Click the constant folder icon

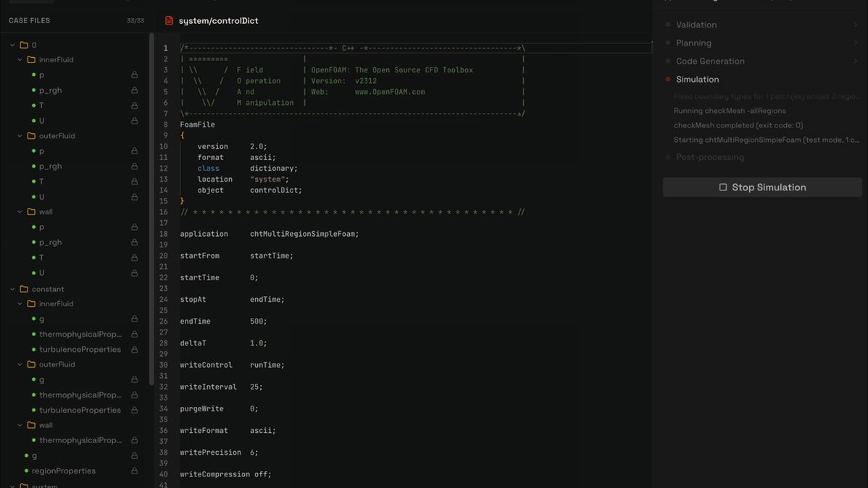[x=24, y=289]
